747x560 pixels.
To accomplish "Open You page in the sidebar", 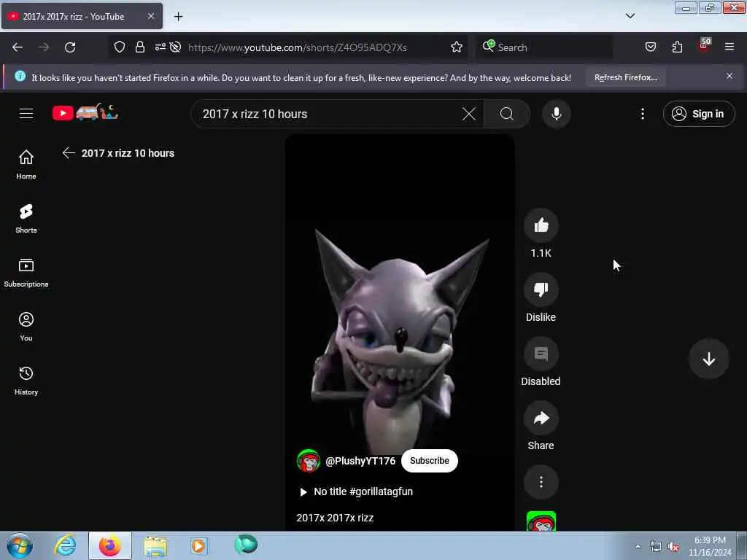I will tap(26, 327).
